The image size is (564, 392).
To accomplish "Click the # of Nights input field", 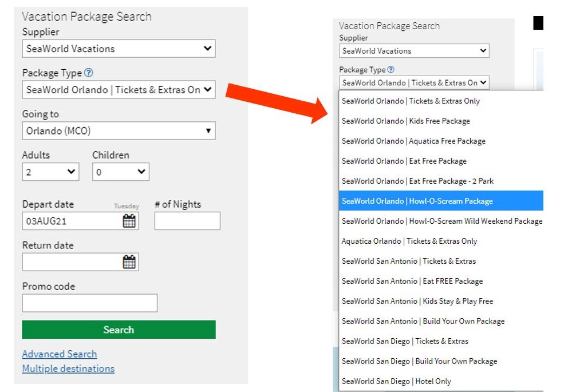I will 187,221.
